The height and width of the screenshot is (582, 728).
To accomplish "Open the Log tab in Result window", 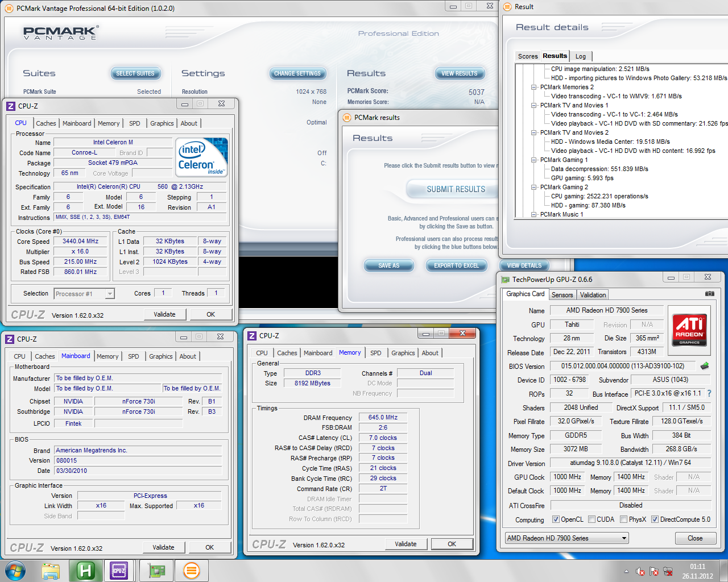I will [x=581, y=56].
